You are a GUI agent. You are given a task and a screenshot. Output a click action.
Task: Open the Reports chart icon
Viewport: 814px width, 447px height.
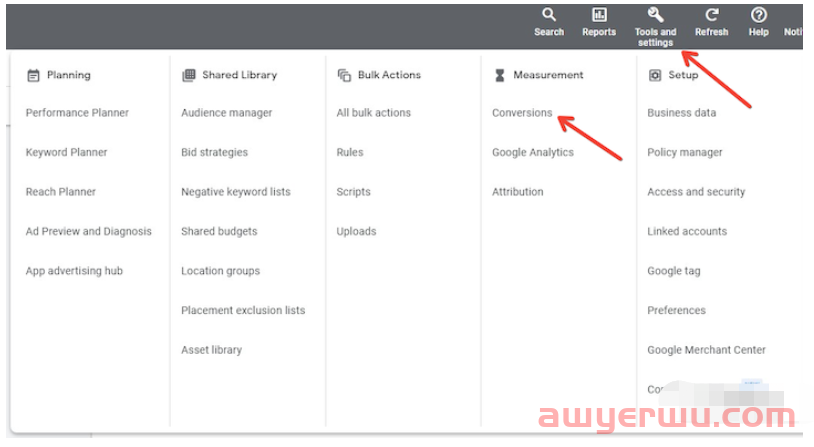click(599, 15)
